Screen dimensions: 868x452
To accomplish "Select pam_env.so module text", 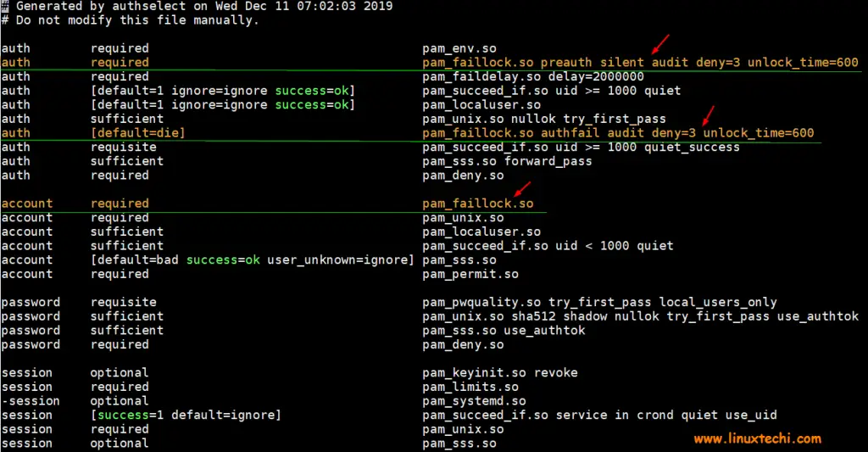I will (x=459, y=48).
